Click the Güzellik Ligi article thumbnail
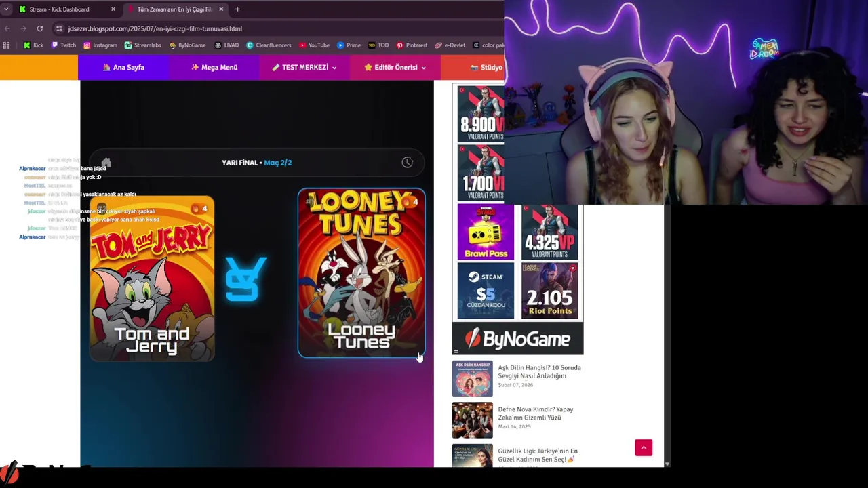Viewport: 868px width, 488px height. (x=472, y=456)
